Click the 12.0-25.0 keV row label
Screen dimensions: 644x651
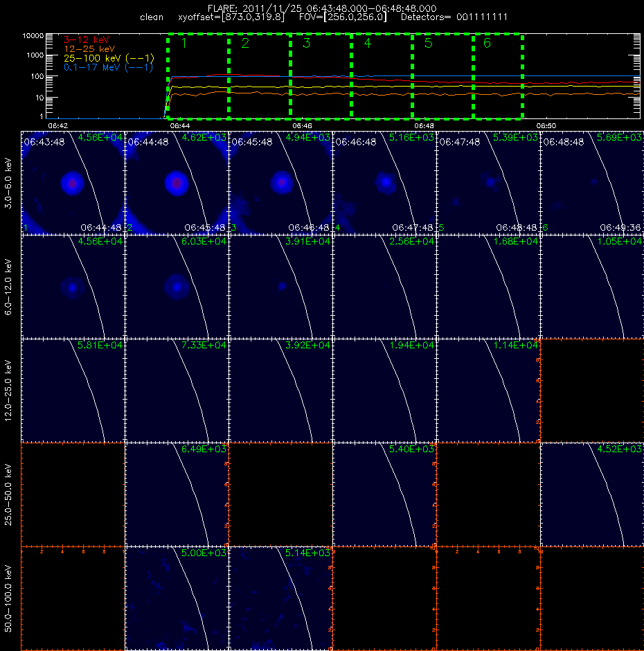pos(8,391)
